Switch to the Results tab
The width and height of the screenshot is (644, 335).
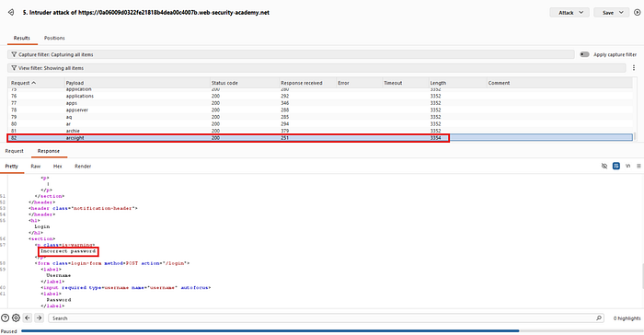click(x=22, y=38)
